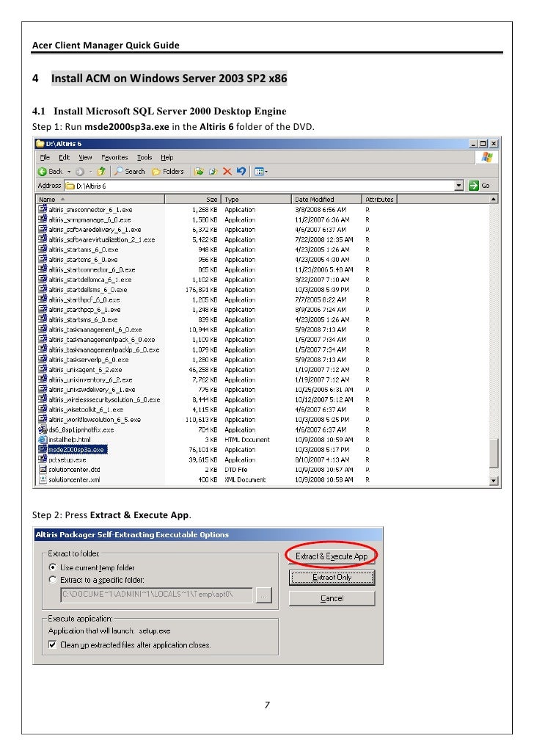534x756 pixels.
Task: Select the solutioncenter.dtd file icon
Action: [43, 470]
